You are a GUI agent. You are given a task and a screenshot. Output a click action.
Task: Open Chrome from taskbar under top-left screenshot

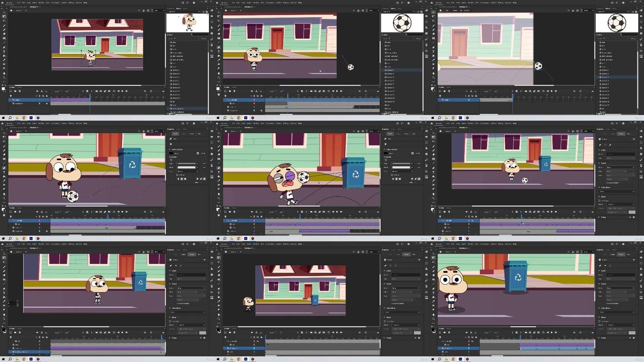pyautogui.click(x=24, y=118)
